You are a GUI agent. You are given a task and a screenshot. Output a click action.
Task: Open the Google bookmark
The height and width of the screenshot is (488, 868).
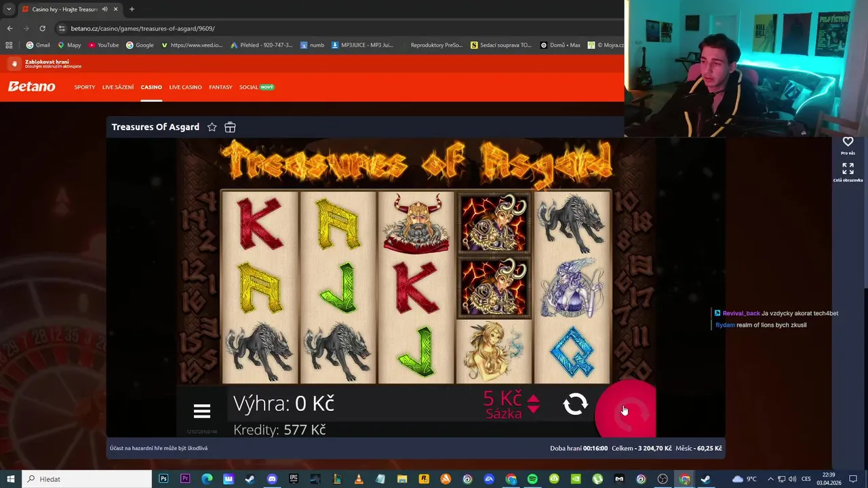tap(140, 45)
